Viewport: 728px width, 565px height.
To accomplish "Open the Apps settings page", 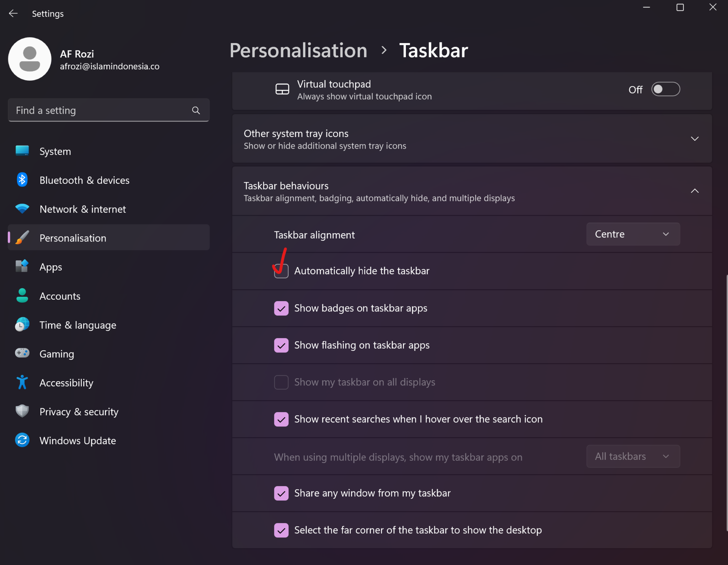I will [x=51, y=267].
